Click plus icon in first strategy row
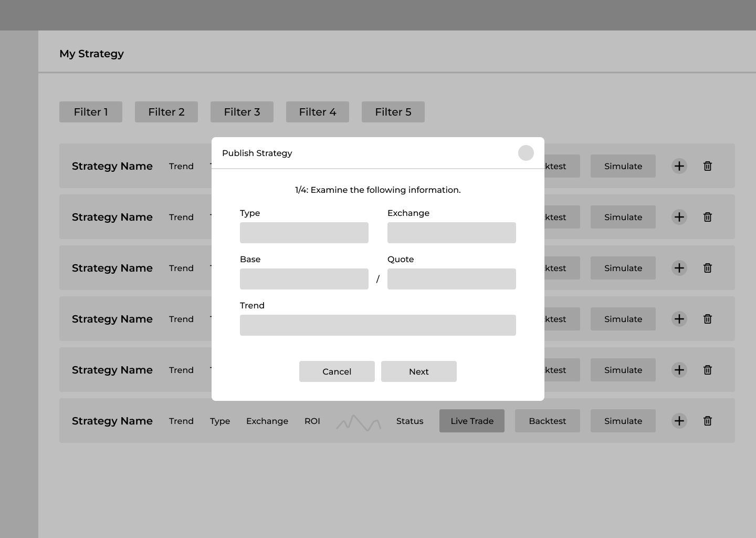Image resolution: width=756 pixels, height=538 pixels. (679, 166)
